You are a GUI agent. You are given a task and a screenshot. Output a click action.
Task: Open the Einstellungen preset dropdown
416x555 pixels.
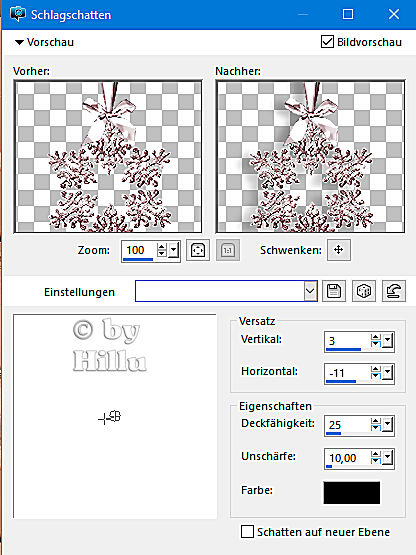[310, 291]
